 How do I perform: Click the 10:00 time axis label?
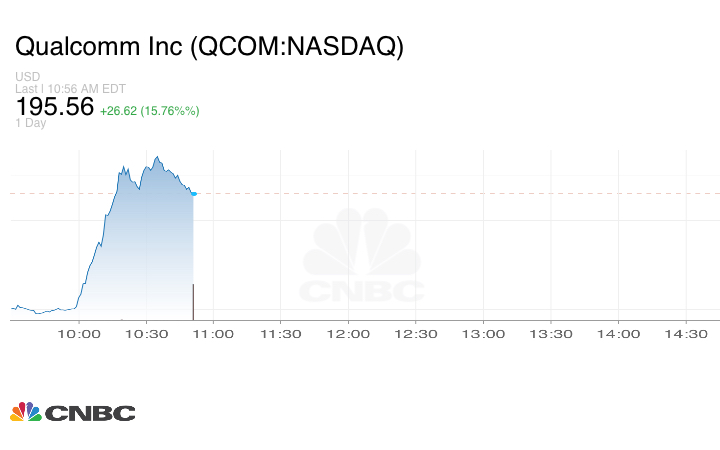pos(79,334)
